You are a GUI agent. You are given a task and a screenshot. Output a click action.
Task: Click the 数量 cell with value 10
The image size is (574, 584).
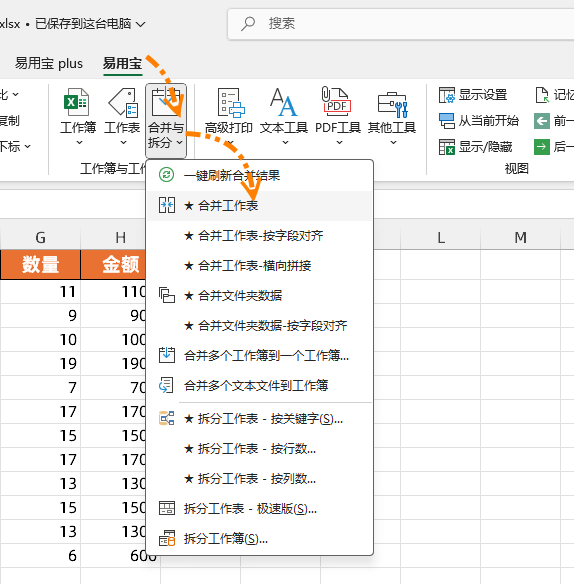40,340
